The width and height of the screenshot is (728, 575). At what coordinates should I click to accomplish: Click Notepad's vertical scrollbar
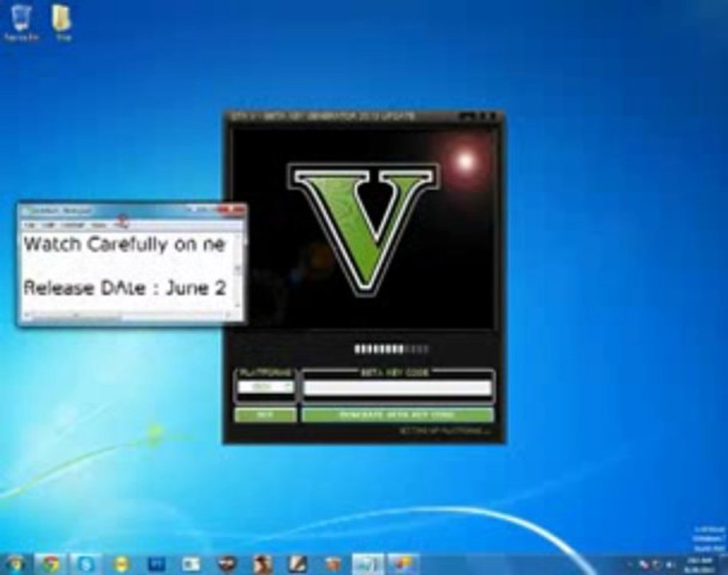(x=238, y=270)
